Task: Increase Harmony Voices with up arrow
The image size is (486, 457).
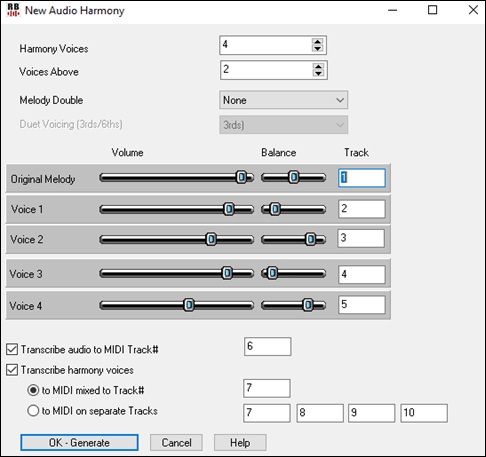Action: pyautogui.click(x=317, y=42)
